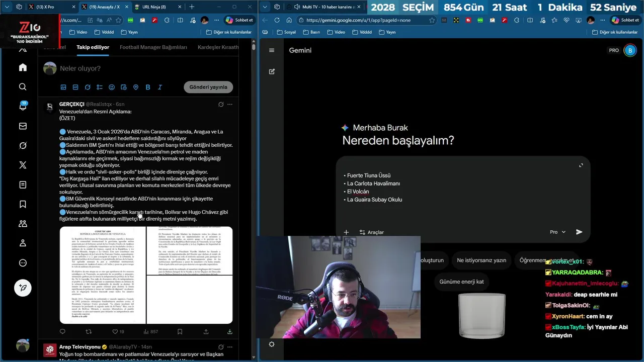
Task: Open Arap Televizyonu profile link
Action: 80,347
